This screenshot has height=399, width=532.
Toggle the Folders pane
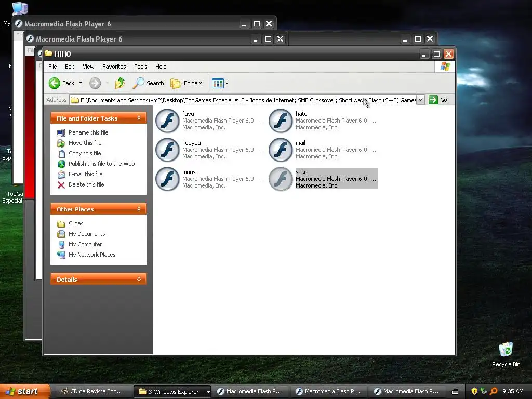(x=187, y=83)
